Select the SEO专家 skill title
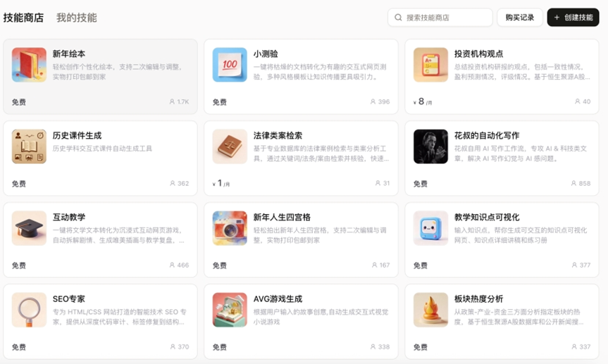608x364 pixels. (68, 299)
